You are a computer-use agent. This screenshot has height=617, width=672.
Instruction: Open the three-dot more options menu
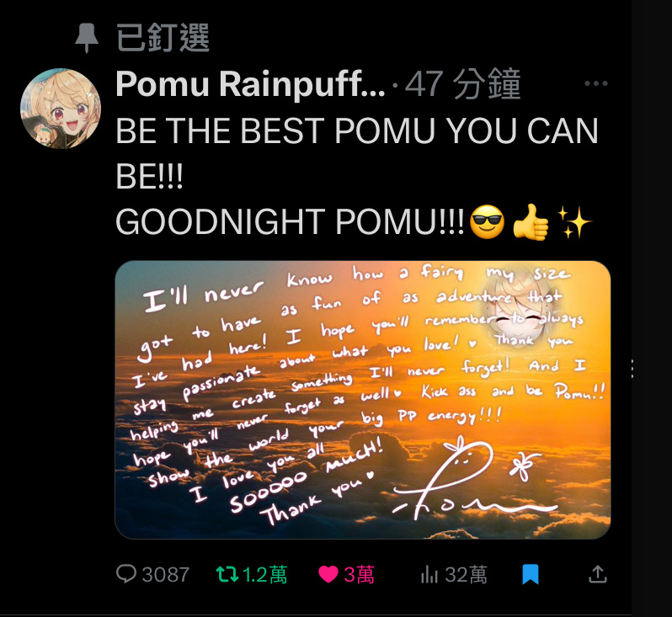tap(596, 83)
